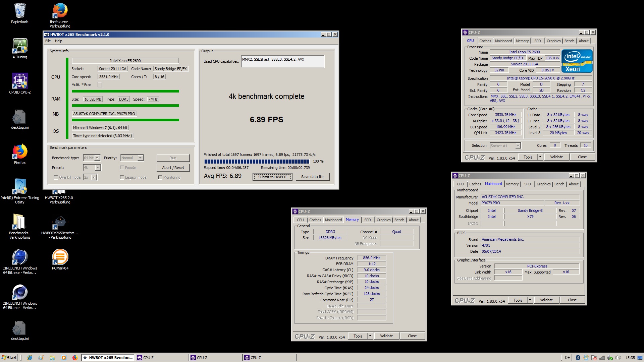Viewport: 644px width, 362px height.
Task: Click the Internet Explorer quick launch icon
Action: point(30,358)
